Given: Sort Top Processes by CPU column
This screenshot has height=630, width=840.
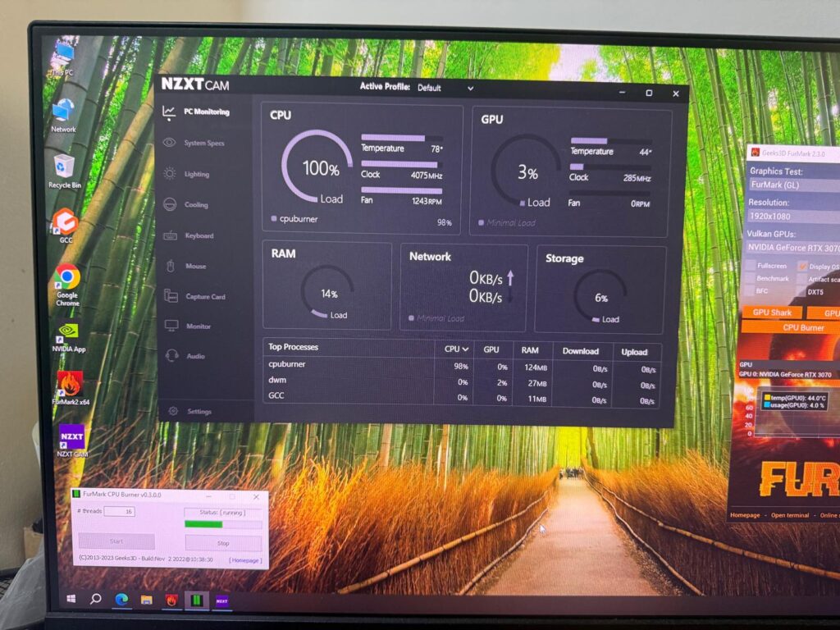Looking at the screenshot, I should pyautogui.click(x=456, y=349).
